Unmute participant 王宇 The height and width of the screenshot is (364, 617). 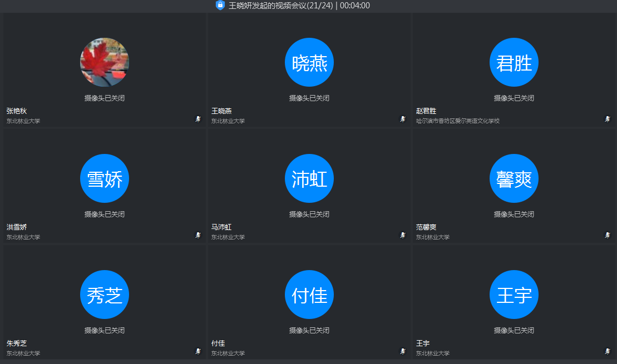(608, 351)
